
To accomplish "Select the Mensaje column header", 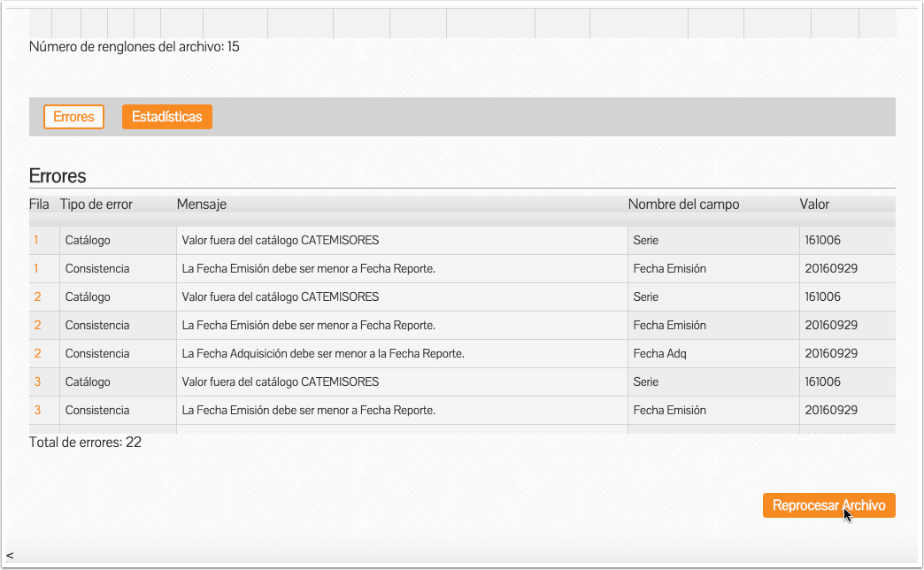I will pyautogui.click(x=202, y=204).
